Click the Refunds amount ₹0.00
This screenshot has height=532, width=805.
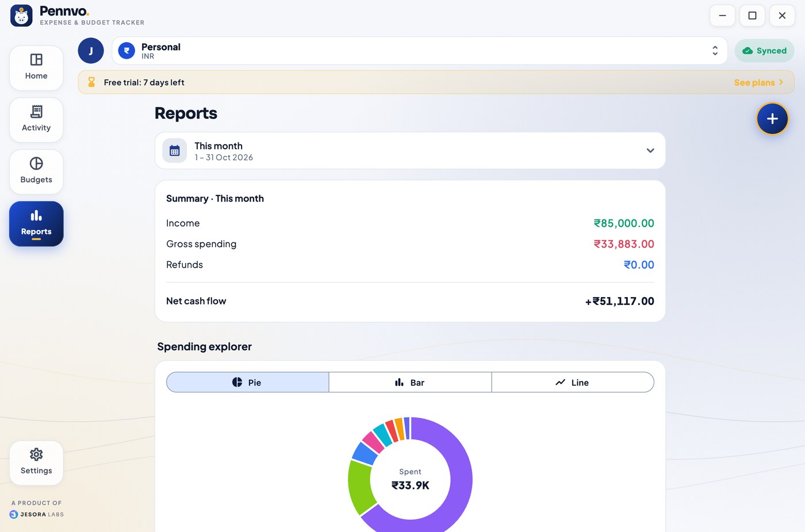click(639, 264)
